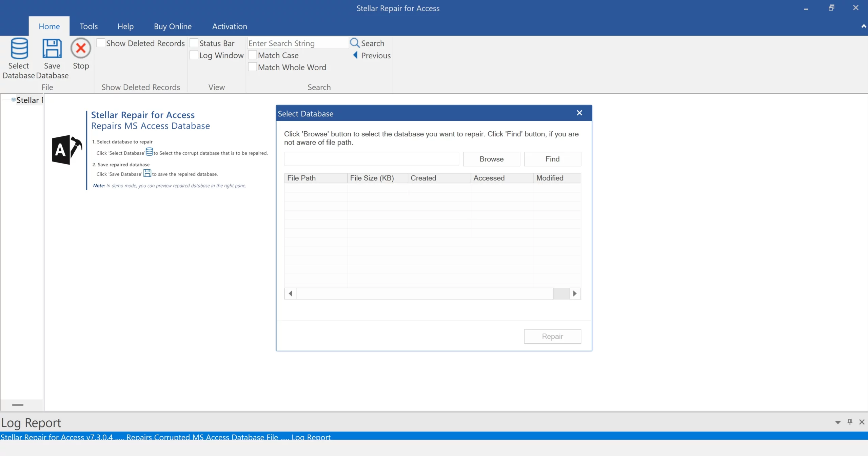Open the Tools ribbon tab
The height and width of the screenshot is (456, 868).
click(x=88, y=26)
